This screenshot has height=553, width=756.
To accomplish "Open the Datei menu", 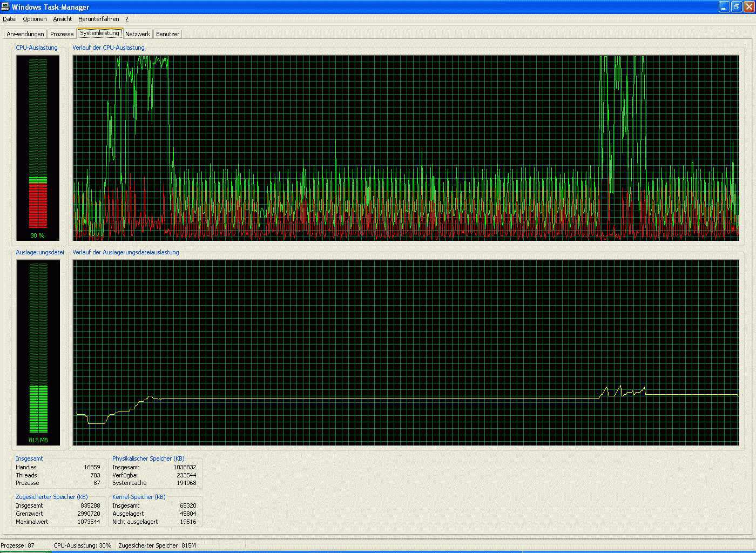I will pyautogui.click(x=10, y=19).
